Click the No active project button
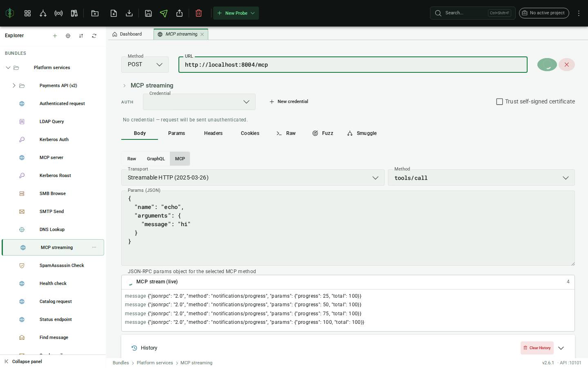588x368 pixels. click(x=544, y=13)
